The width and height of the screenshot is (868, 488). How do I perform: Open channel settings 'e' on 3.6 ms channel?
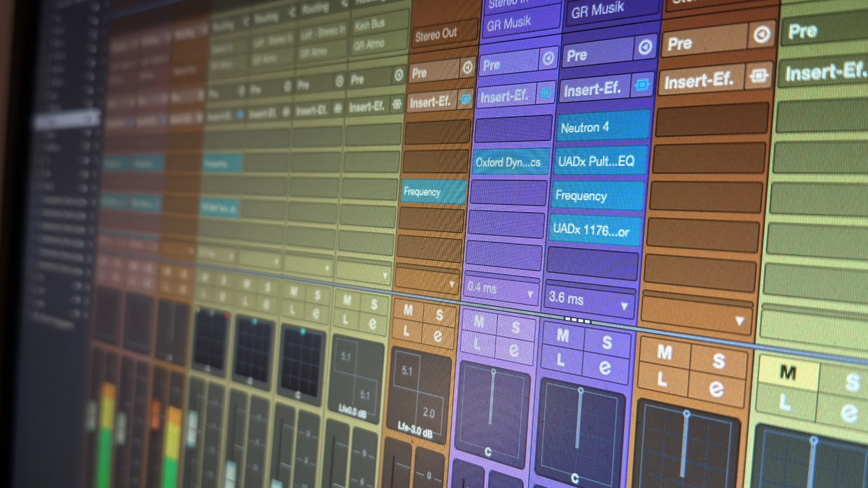click(x=605, y=368)
